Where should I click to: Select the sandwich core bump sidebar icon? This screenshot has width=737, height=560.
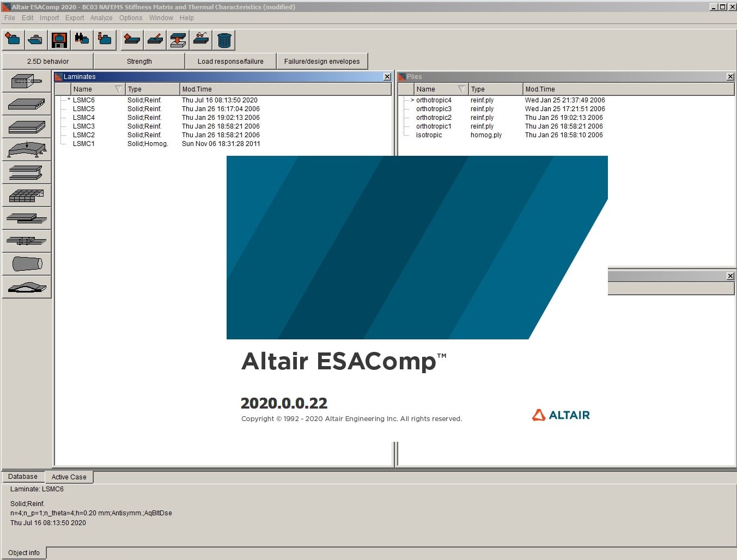point(27,287)
